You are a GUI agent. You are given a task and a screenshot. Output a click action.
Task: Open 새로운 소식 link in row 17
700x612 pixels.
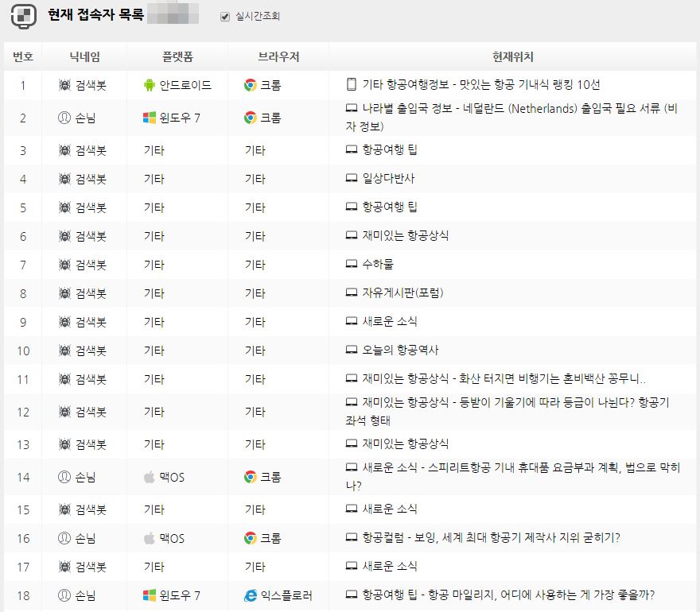389,566
